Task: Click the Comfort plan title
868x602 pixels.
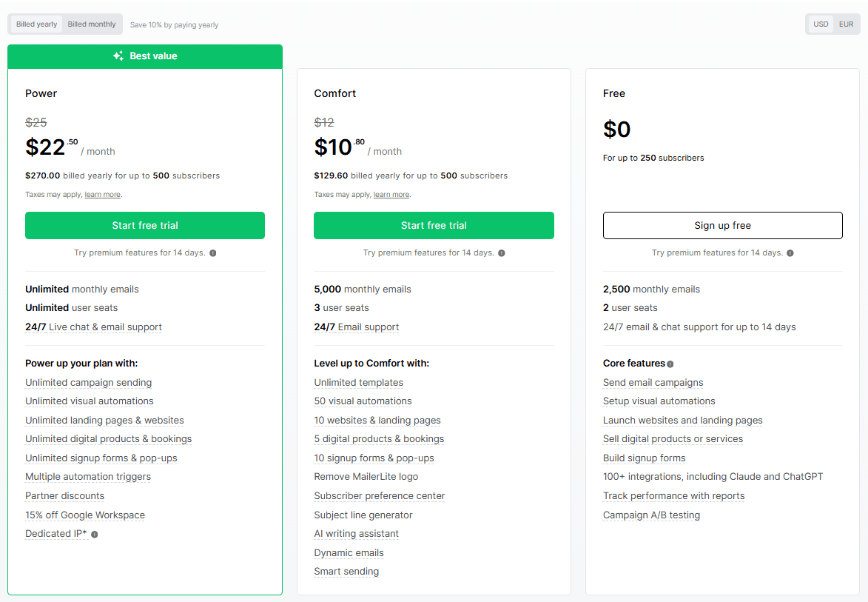Action: [335, 93]
